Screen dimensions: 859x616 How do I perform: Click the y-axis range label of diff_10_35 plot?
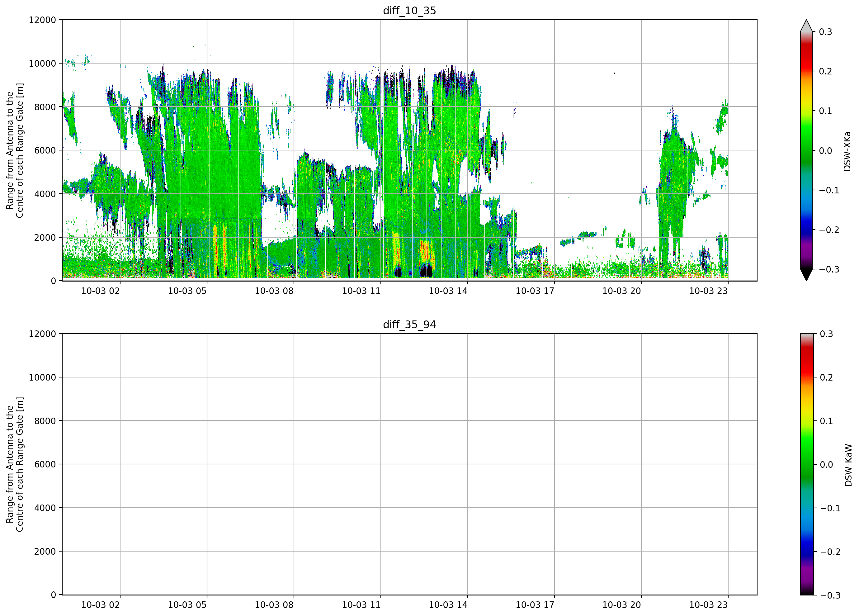(x=15, y=150)
